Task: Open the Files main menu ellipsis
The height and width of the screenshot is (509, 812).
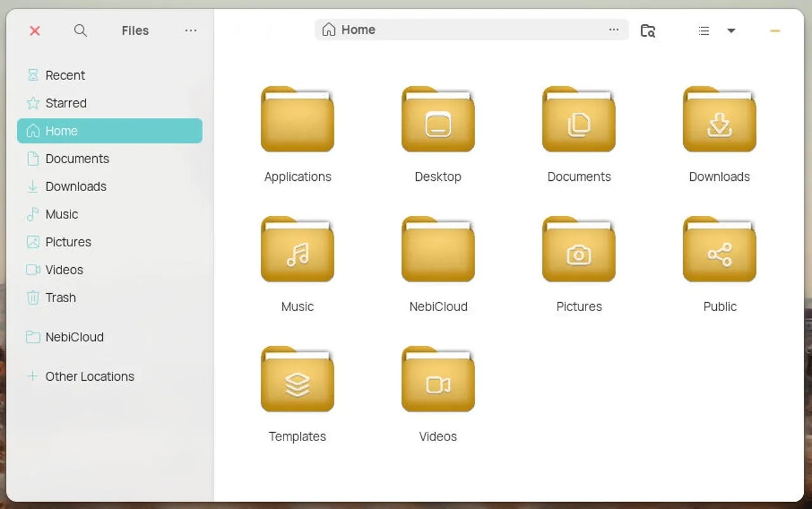Action: pyautogui.click(x=191, y=30)
